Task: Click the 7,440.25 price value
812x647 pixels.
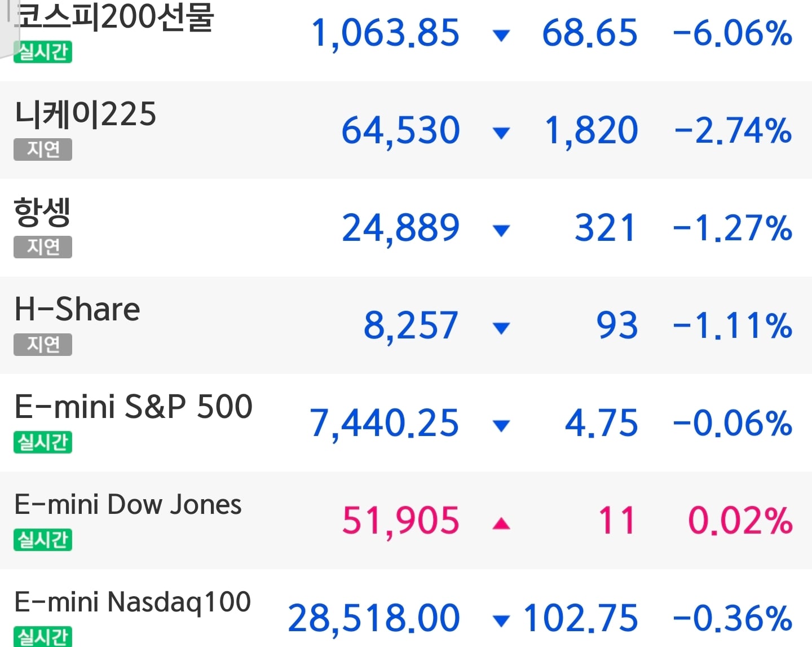Action: click(x=385, y=424)
